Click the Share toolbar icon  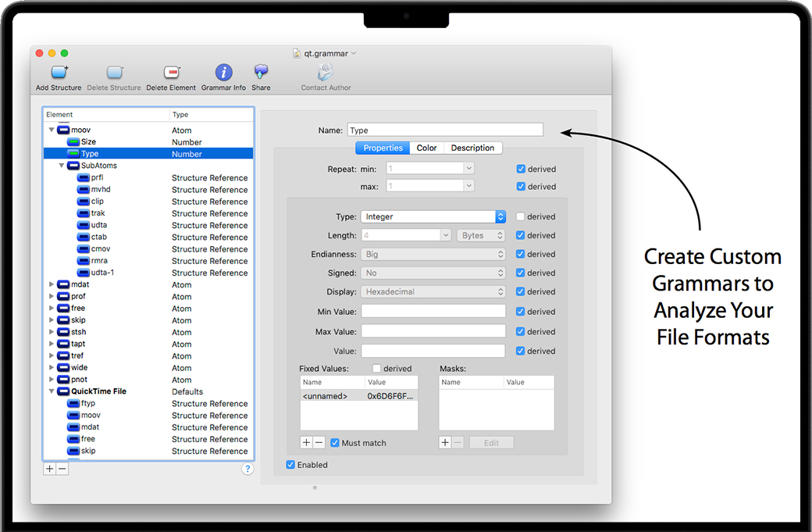point(261,73)
